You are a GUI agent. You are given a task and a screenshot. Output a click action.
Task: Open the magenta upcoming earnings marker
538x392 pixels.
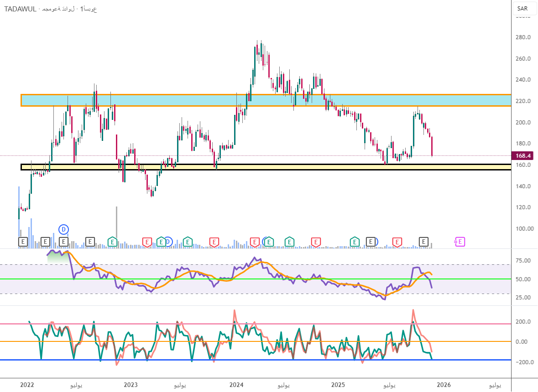tap(460, 242)
